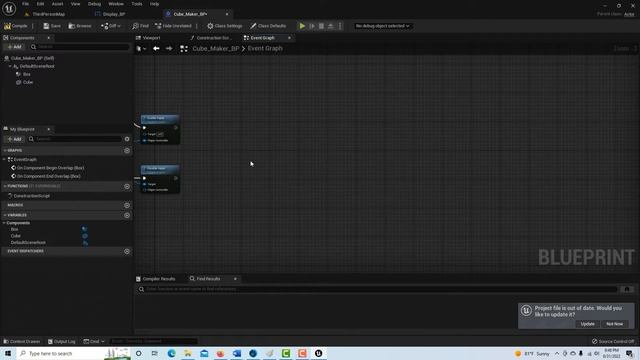Open the Content Drawer
Screen dimensions: 640x360
pyautogui.click(x=22, y=341)
